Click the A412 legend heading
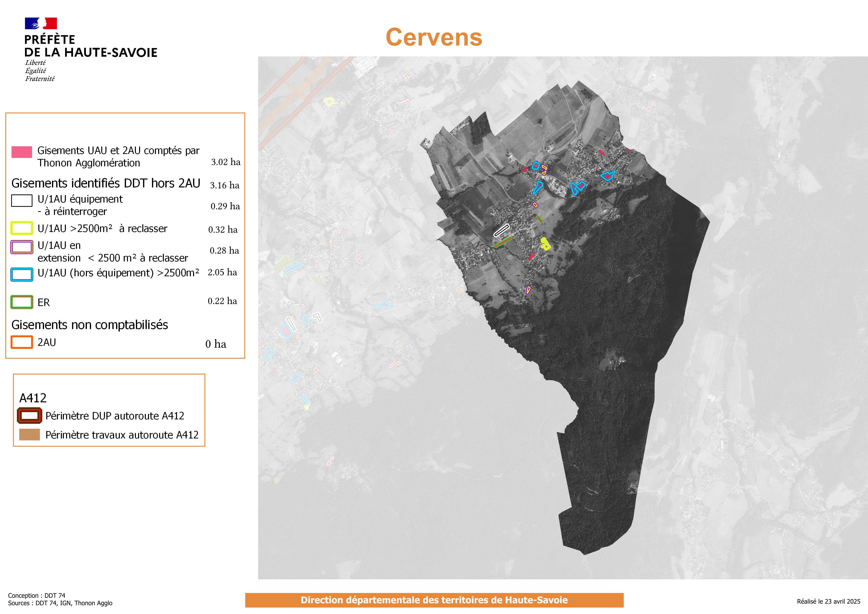 [33, 398]
